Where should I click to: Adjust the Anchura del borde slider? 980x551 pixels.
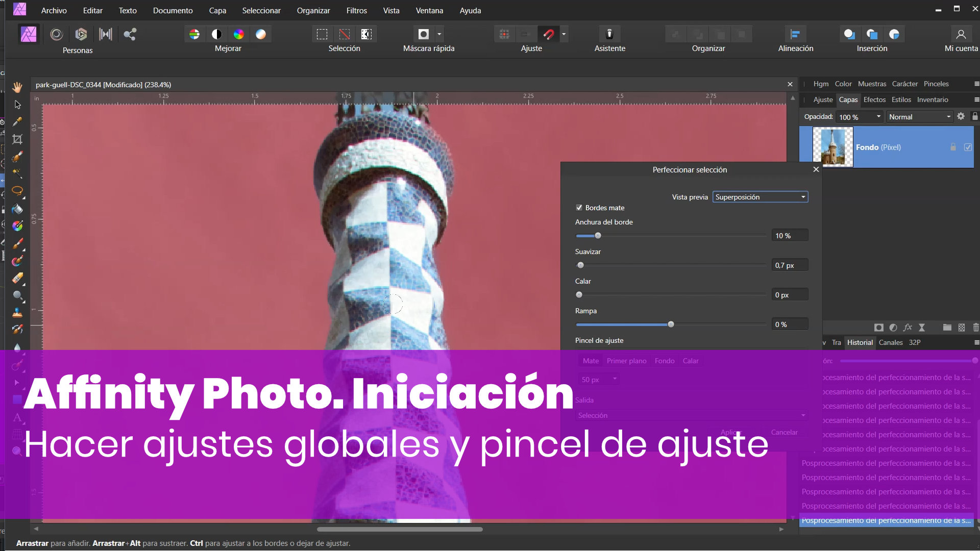598,236
